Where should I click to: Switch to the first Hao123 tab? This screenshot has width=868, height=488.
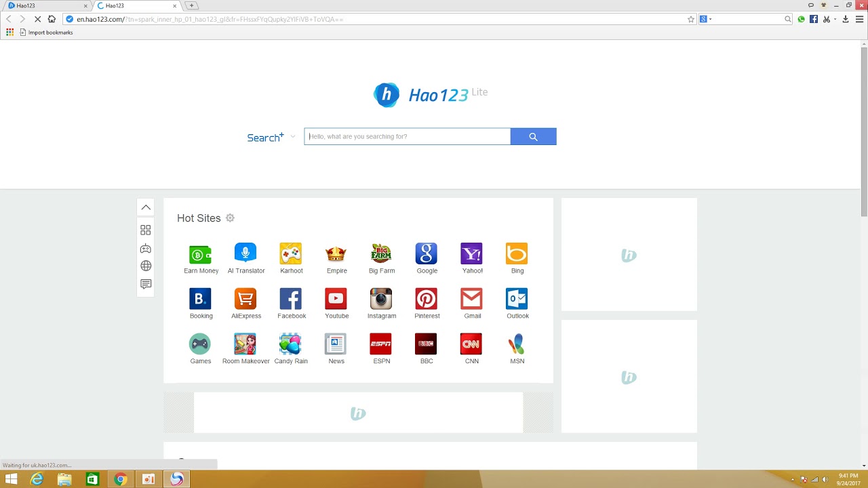click(47, 5)
